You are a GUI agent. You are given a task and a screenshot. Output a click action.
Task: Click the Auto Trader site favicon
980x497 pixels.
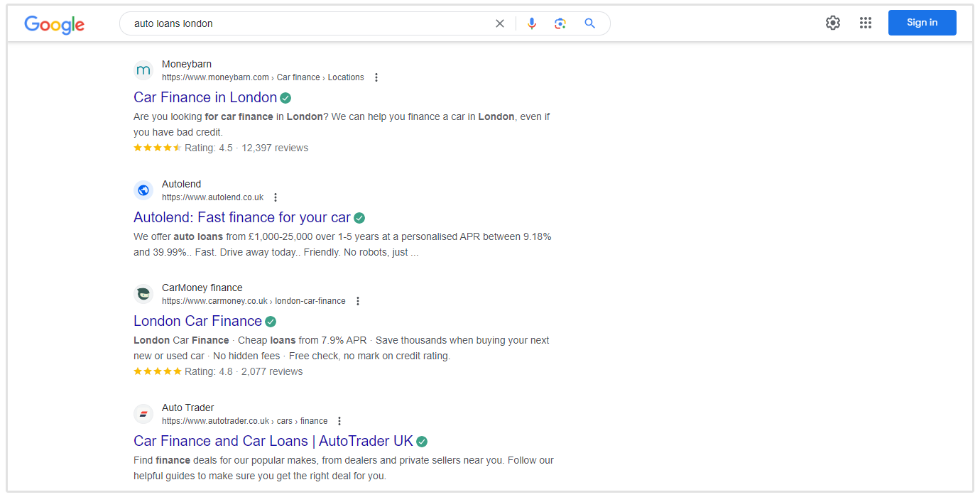pyautogui.click(x=143, y=414)
